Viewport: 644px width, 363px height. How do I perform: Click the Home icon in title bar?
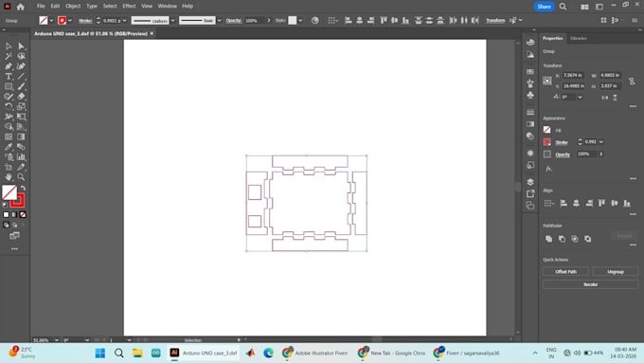(x=20, y=7)
